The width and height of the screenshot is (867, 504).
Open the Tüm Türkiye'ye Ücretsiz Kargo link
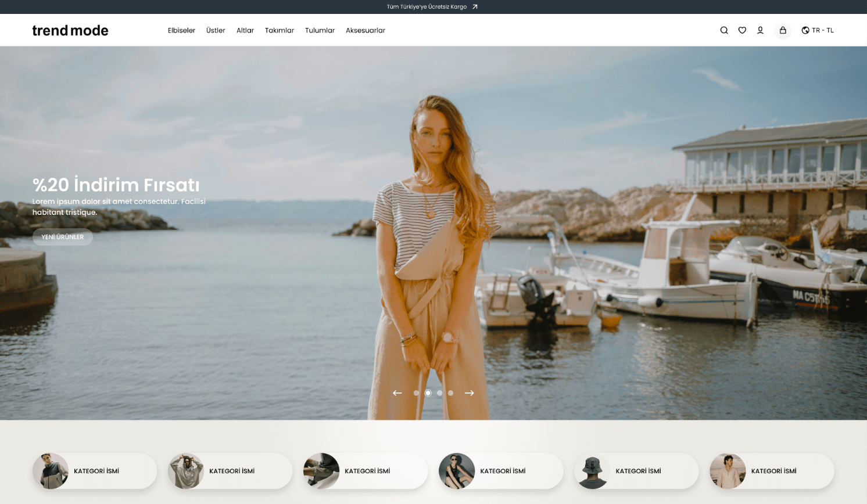tap(427, 7)
